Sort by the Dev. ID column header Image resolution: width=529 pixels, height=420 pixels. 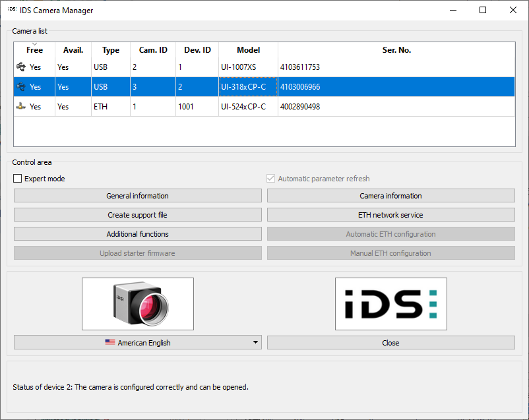point(197,50)
